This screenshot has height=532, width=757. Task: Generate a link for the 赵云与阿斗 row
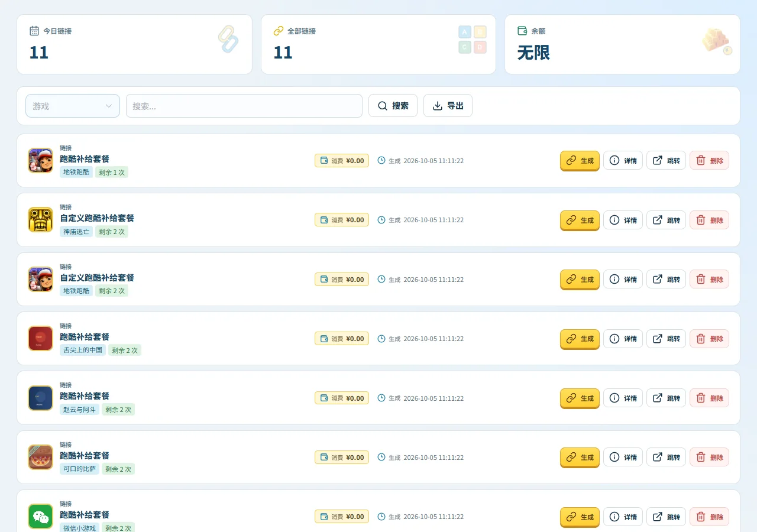(580, 398)
